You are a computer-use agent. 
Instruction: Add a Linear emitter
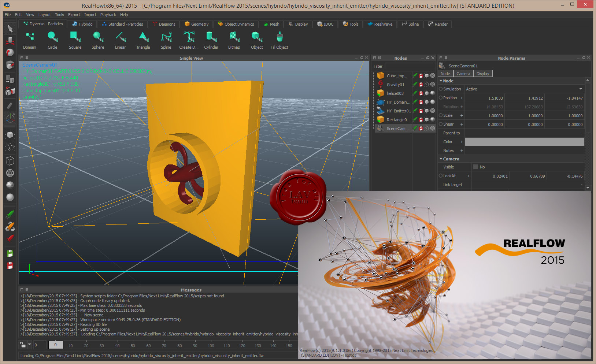[x=120, y=40]
